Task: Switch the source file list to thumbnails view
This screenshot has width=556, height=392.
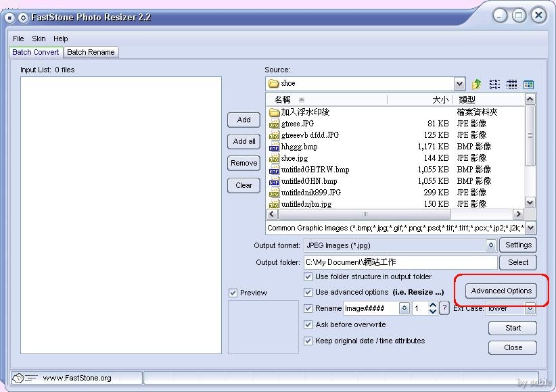Action: click(x=528, y=84)
